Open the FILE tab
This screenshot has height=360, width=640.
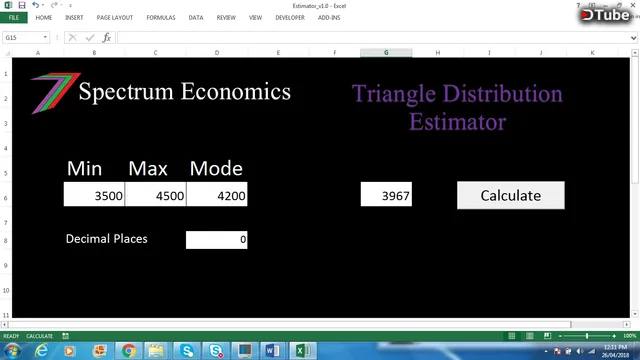click(14, 18)
